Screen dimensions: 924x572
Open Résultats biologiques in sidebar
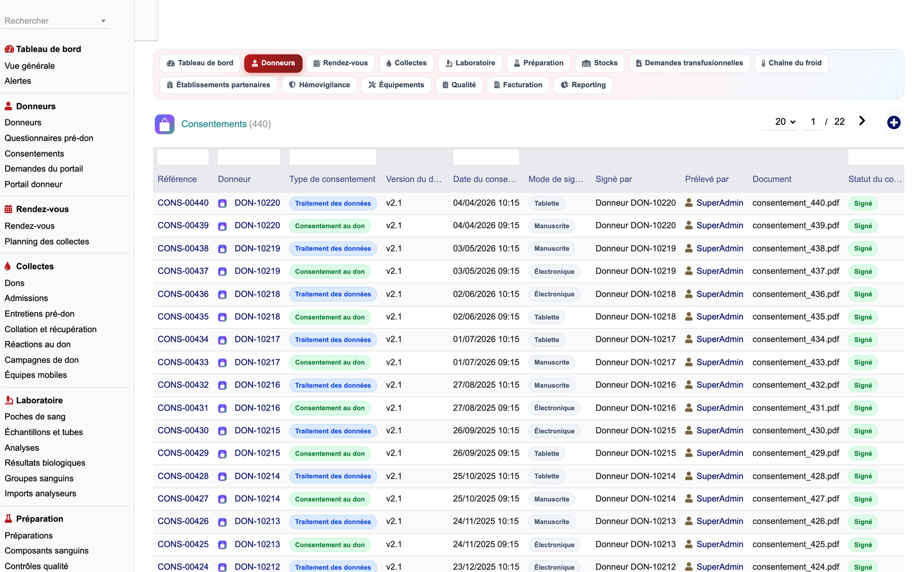[x=45, y=463]
